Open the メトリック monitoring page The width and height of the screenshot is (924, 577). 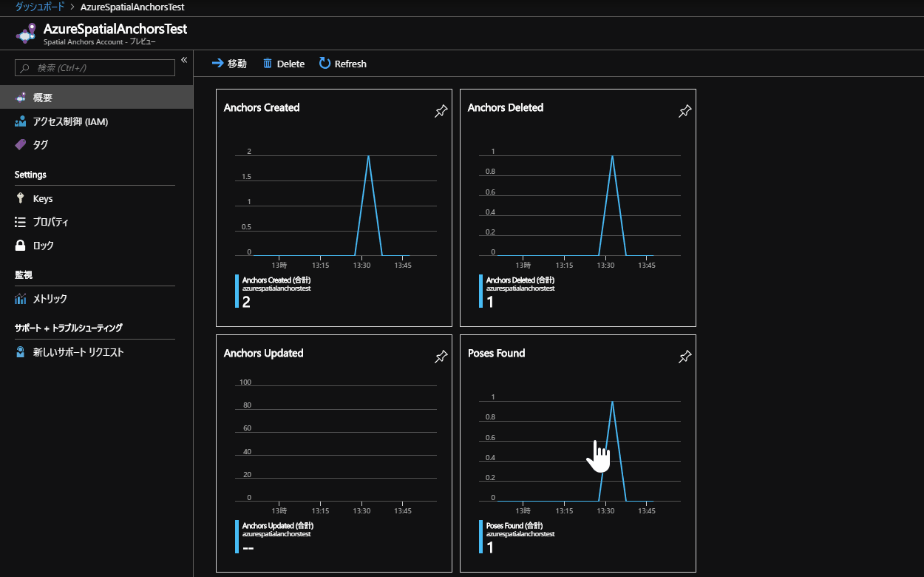coord(50,299)
